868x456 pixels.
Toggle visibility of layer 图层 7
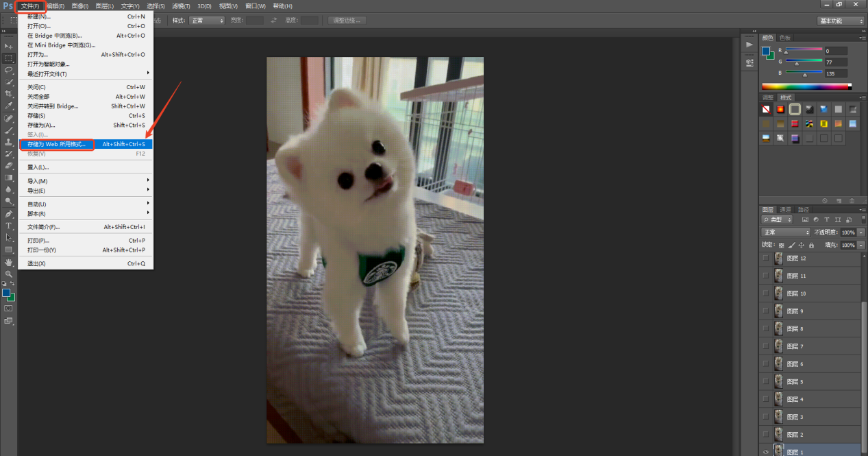[x=766, y=347]
